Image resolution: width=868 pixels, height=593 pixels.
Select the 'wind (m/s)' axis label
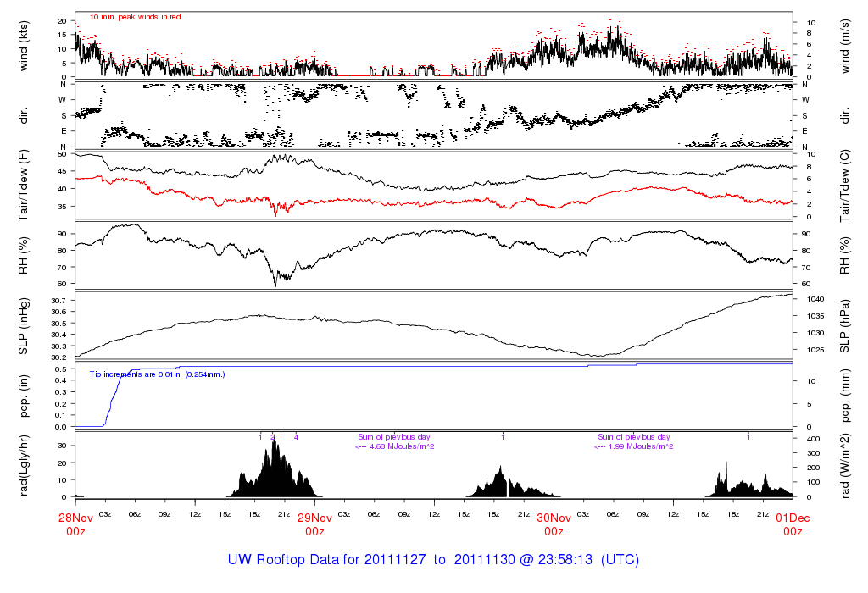[845, 47]
